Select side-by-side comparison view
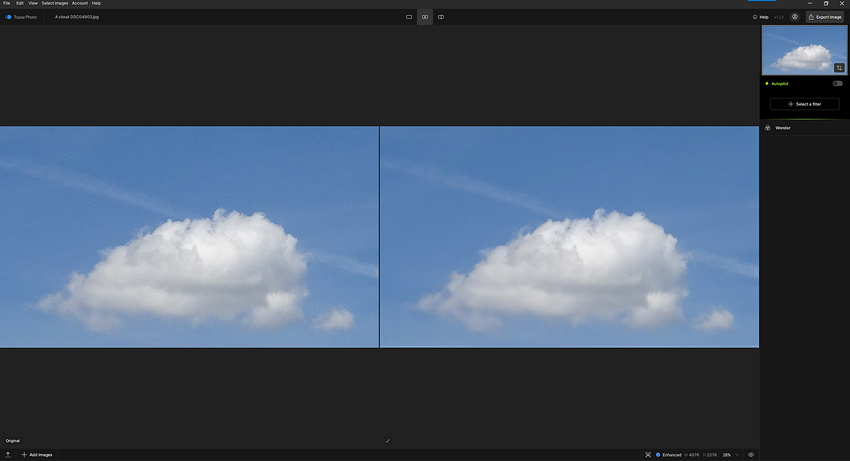Viewport: 850px width, 461px height. pyautogui.click(x=425, y=17)
